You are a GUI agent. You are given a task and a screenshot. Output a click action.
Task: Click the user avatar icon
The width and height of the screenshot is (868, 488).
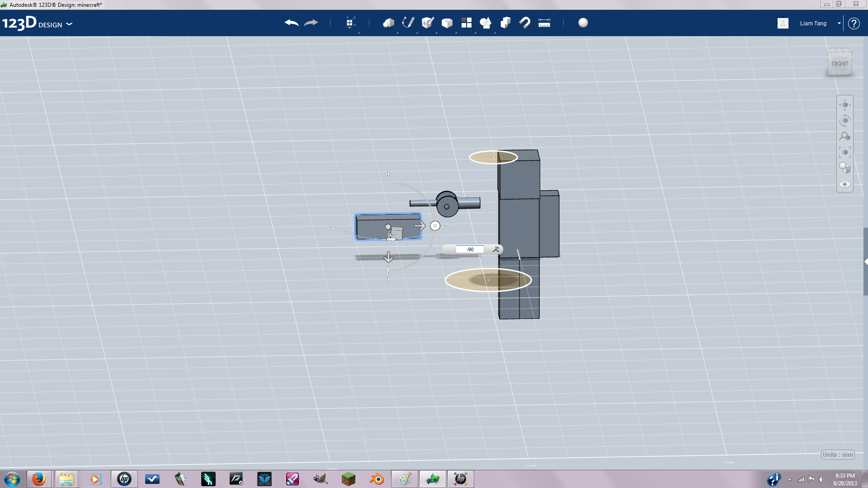(x=783, y=23)
